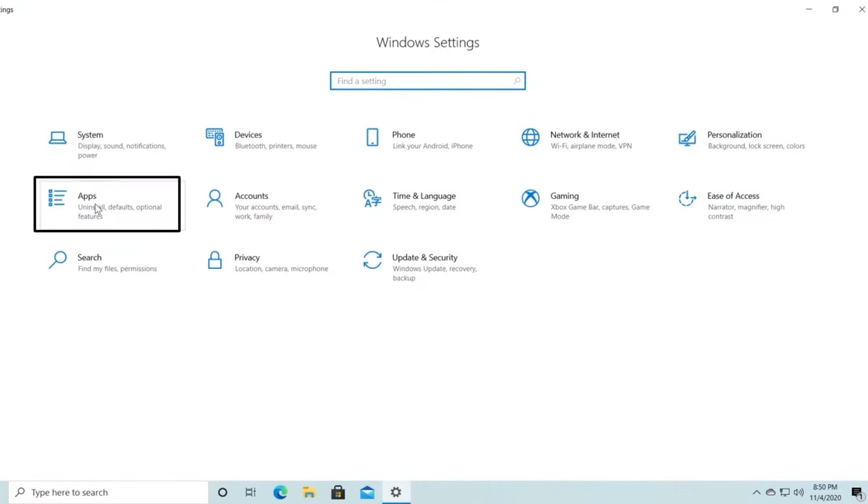
Task: Click the network tray icon
Action: tap(785, 492)
